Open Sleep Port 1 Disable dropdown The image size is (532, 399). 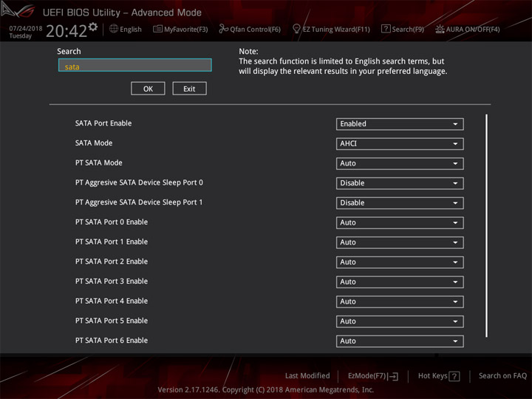point(400,203)
